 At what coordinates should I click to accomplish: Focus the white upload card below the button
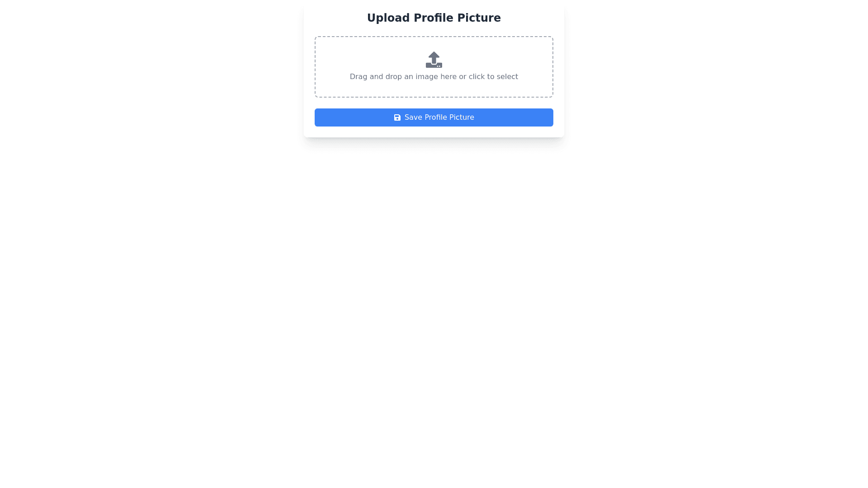tap(434, 132)
